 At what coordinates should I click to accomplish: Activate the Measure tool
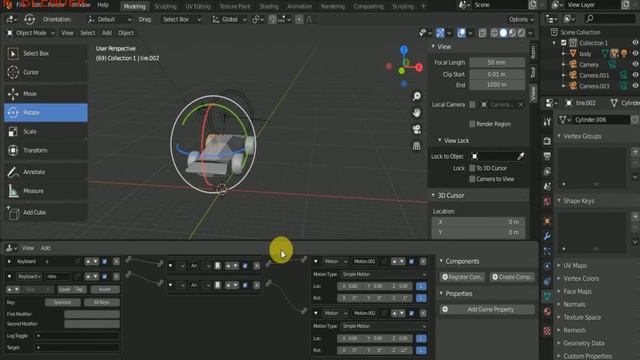tap(46, 191)
